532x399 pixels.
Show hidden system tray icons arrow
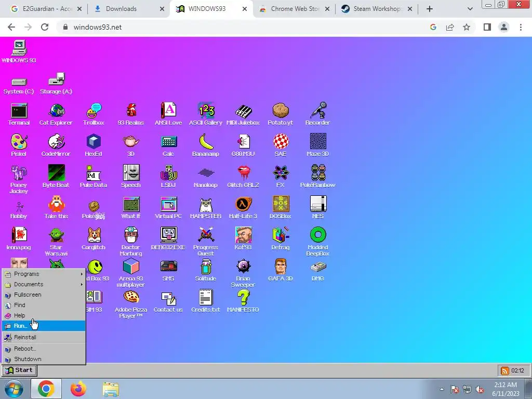tap(442, 389)
